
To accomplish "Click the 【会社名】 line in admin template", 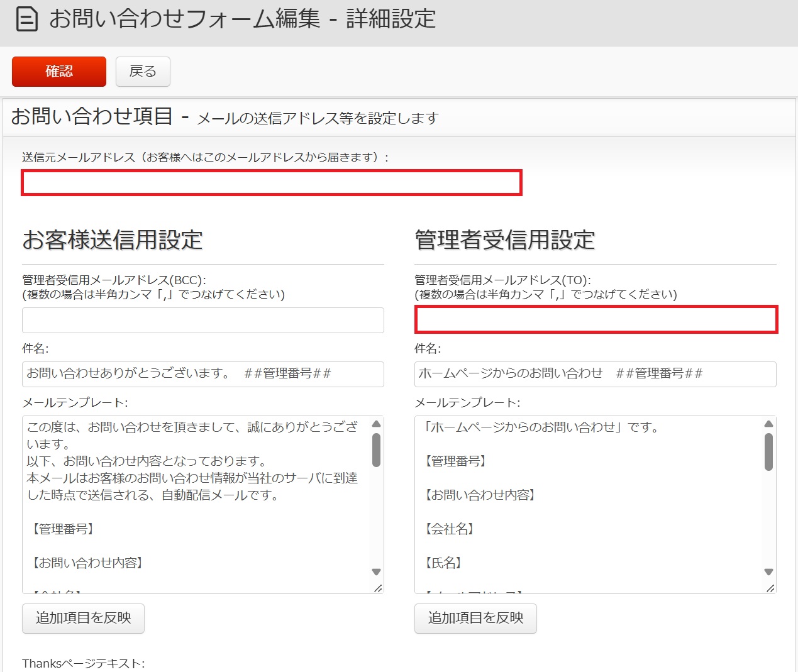I will [x=449, y=529].
